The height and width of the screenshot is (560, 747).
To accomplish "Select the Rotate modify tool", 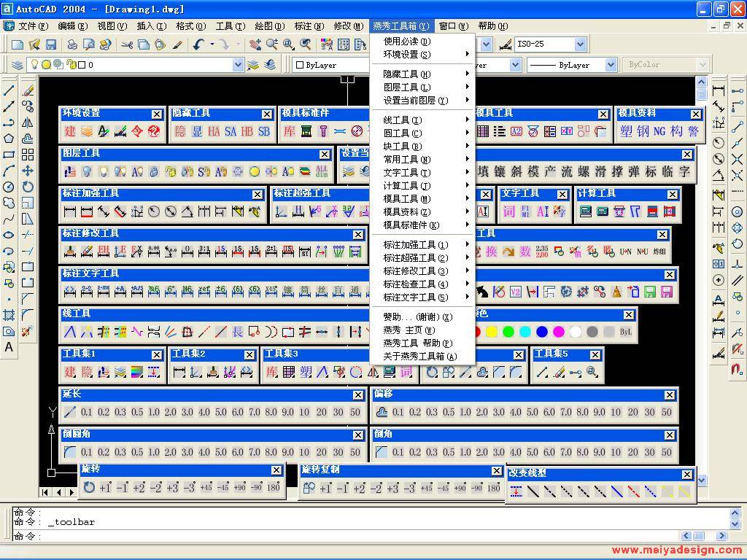I will 28,187.
